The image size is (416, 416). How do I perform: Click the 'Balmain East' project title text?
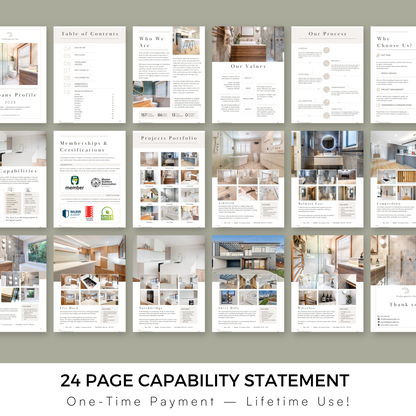(x=310, y=203)
